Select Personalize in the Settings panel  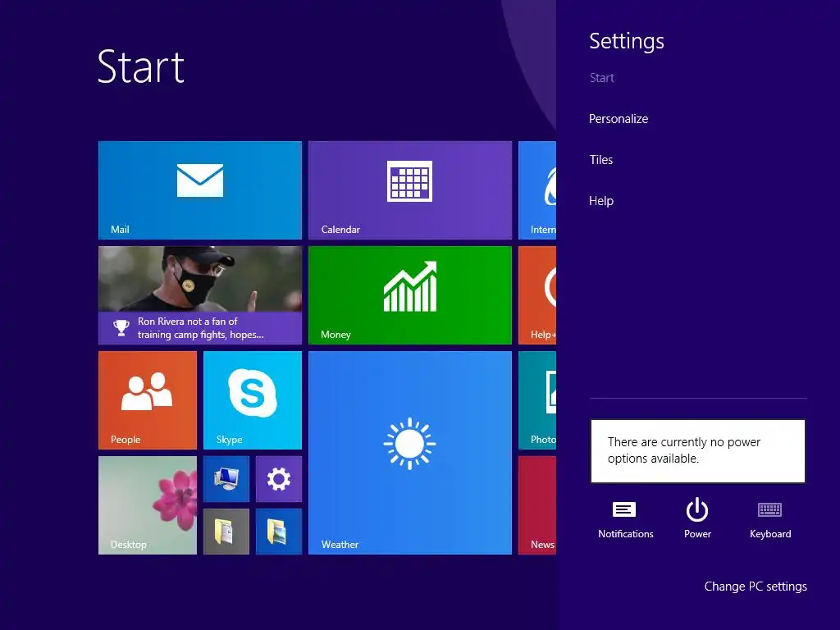click(x=619, y=119)
